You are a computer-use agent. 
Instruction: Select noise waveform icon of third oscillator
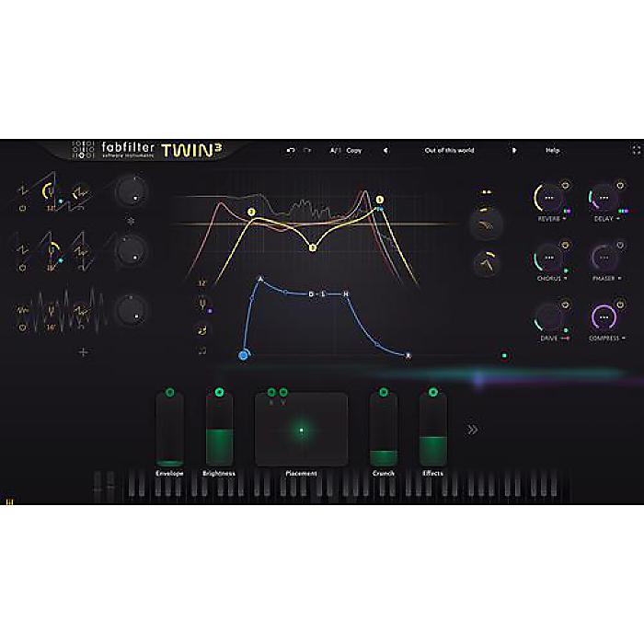click(23, 310)
